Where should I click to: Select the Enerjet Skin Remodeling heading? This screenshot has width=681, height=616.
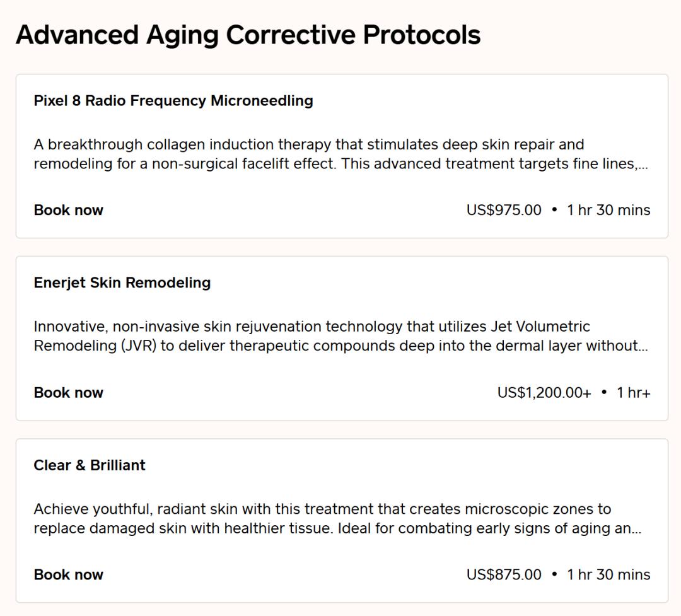coord(122,282)
